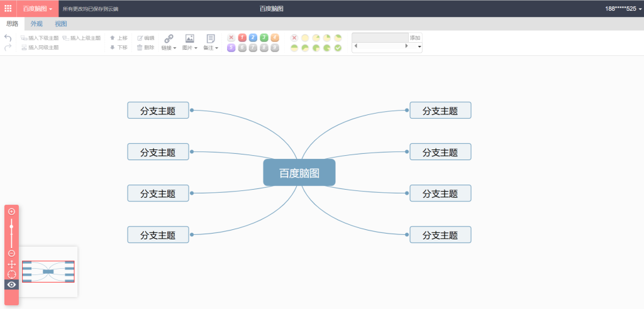Set priority 9 gray icon

(275, 48)
